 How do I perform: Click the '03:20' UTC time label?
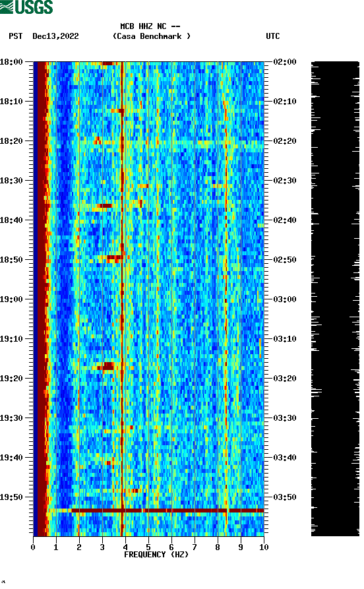[x=285, y=379]
